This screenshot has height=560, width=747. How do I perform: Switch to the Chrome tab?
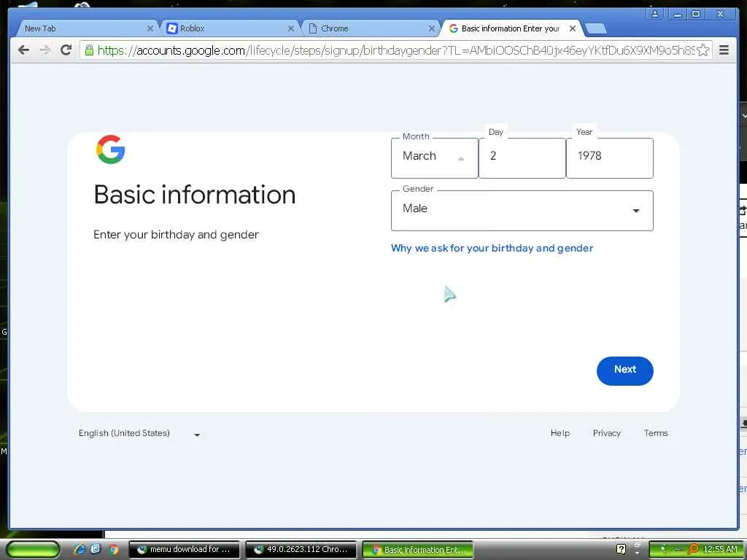pos(370,28)
